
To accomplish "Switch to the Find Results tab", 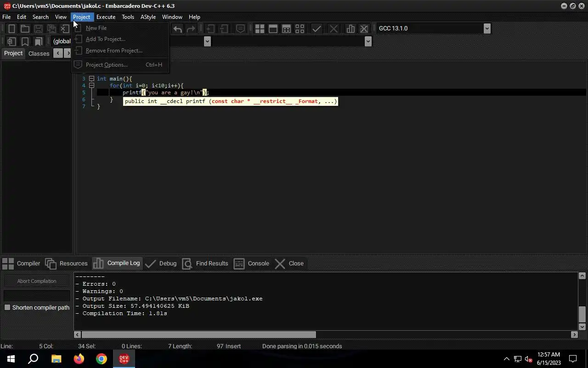I will point(205,264).
